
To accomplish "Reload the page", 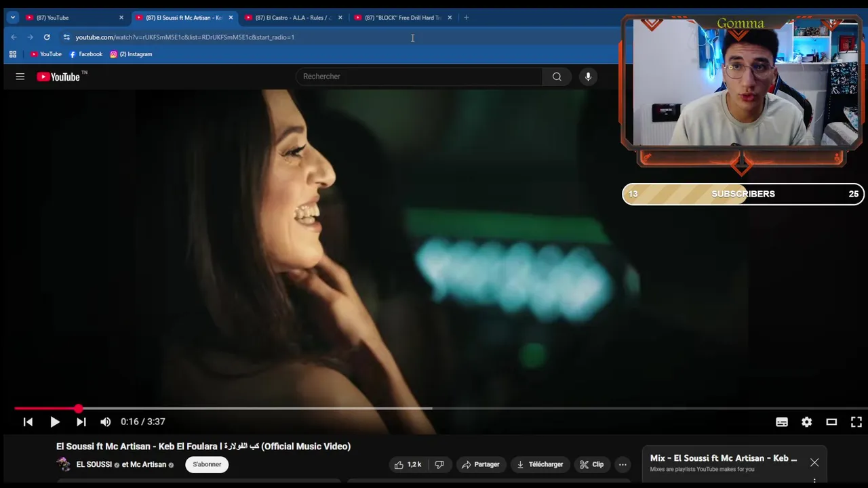I will tap(47, 37).
